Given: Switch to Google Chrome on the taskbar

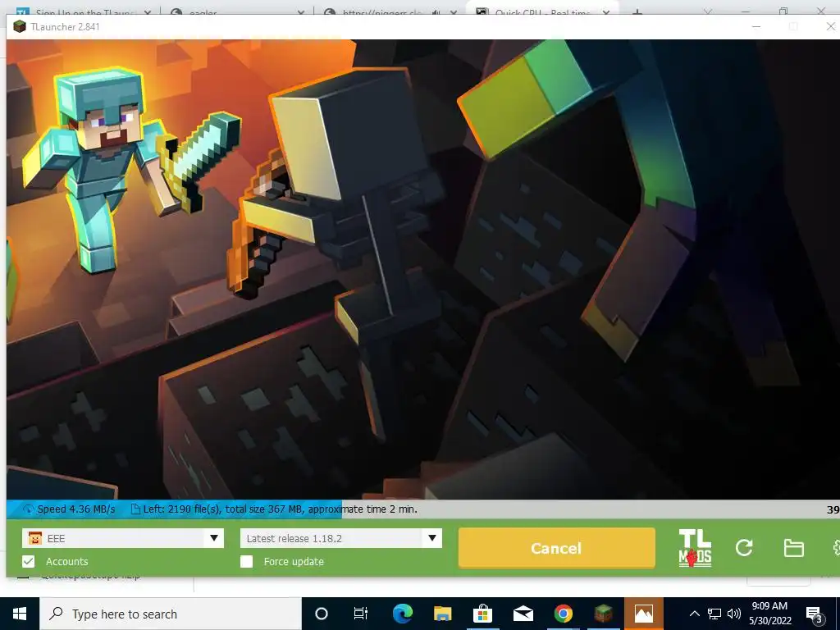Looking at the screenshot, I should point(563,614).
